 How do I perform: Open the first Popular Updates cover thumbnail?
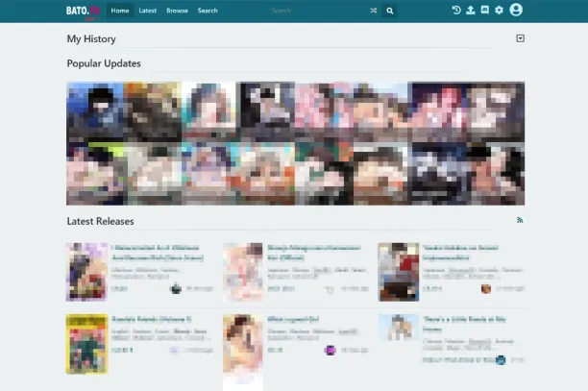tap(94, 111)
